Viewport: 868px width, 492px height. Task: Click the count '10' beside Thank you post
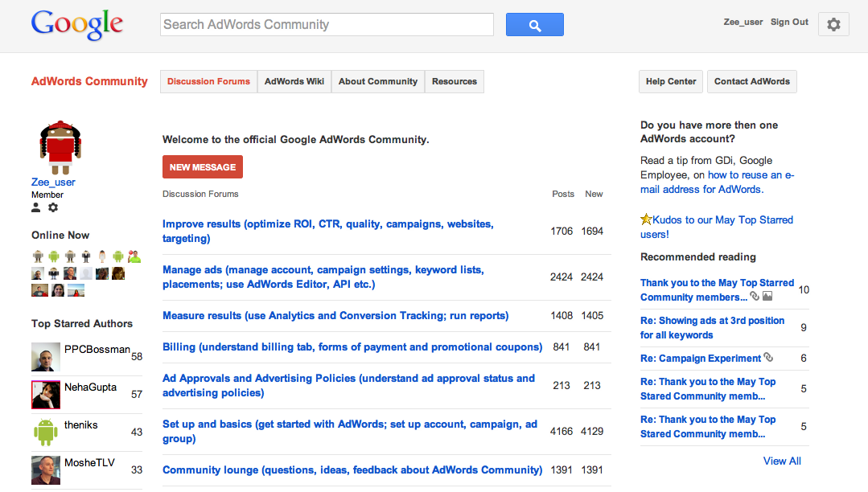[804, 289]
